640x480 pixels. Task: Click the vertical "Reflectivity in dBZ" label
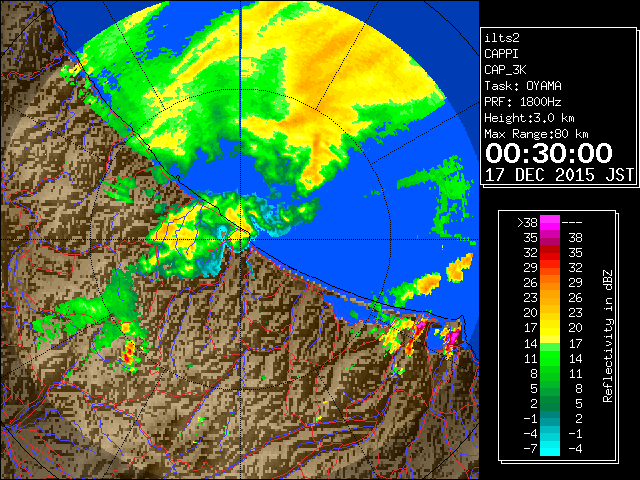point(608,336)
